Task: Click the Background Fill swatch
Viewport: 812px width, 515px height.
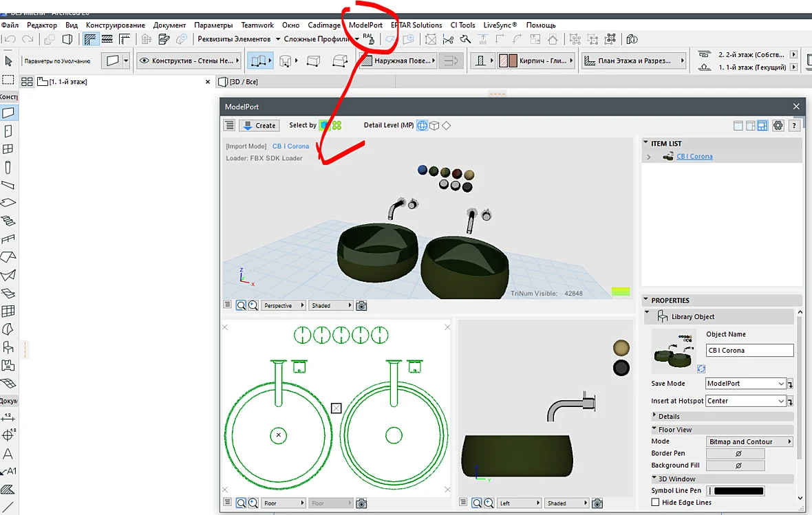Action: [736, 465]
